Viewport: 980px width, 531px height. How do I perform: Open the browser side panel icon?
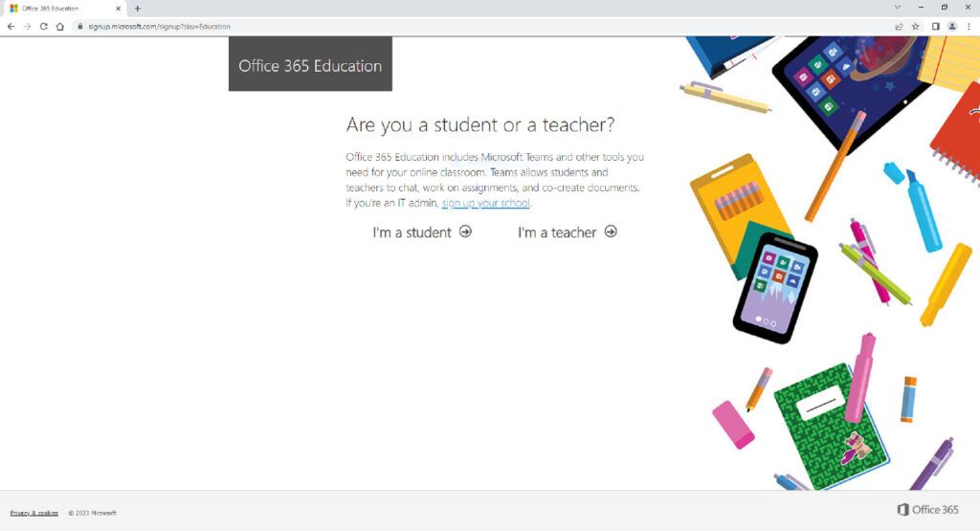[x=935, y=27]
